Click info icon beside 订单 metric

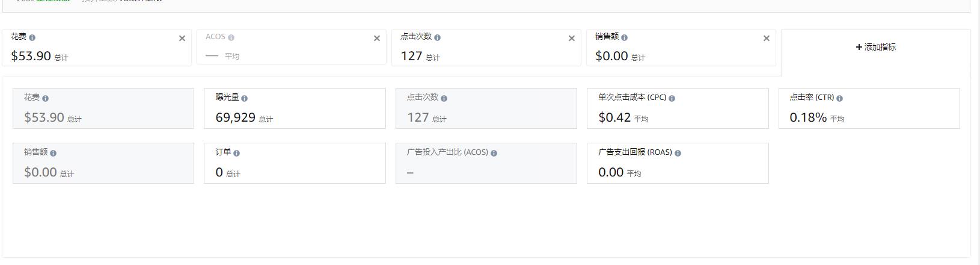click(236, 153)
